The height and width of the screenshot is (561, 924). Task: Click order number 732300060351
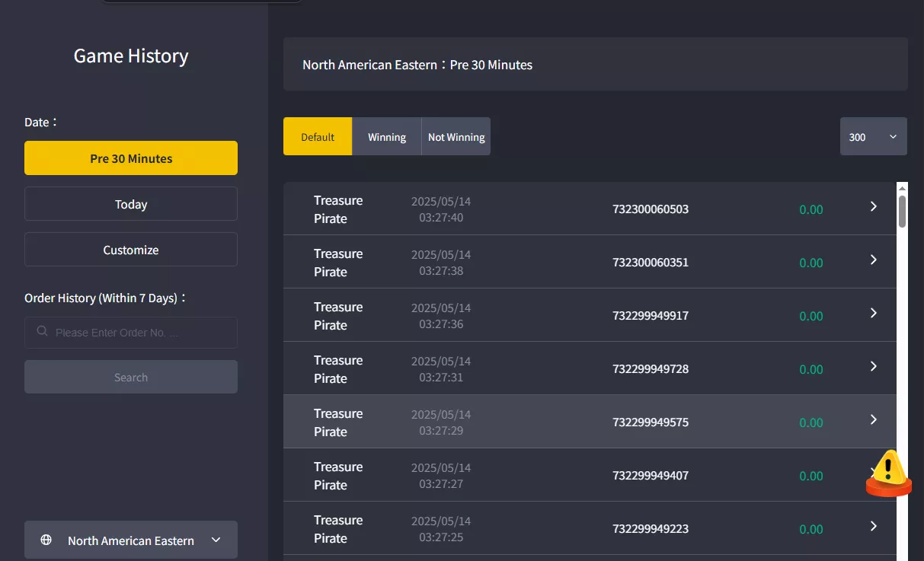click(x=651, y=263)
